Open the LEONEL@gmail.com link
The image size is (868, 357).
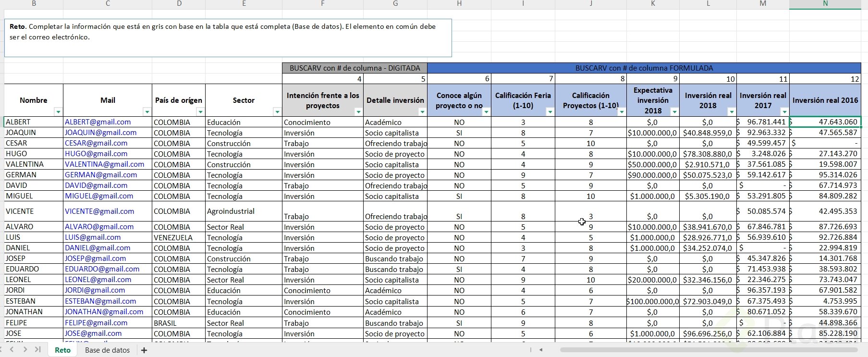(98, 280)
